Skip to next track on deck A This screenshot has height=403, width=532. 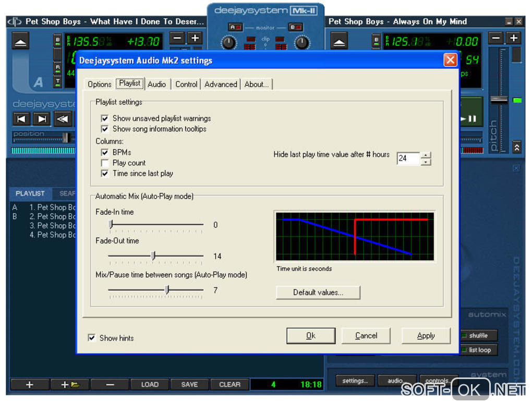(42, 119)
